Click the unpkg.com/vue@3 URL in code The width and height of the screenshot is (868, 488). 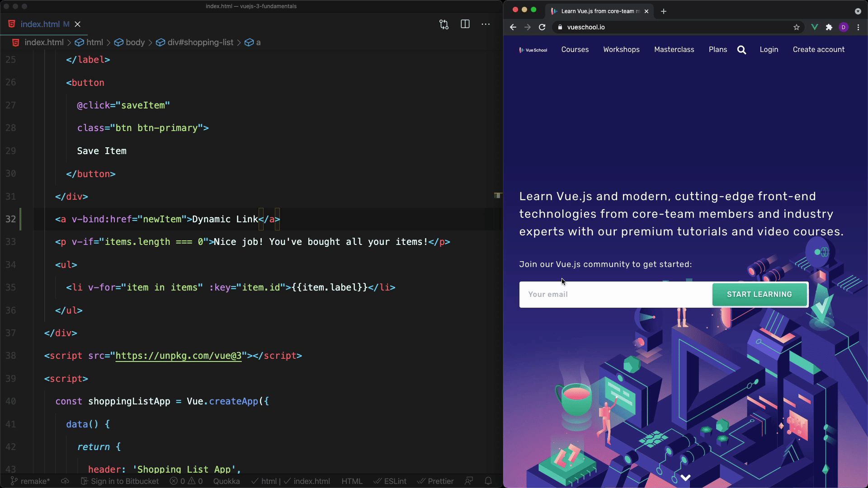click(179, 356)
